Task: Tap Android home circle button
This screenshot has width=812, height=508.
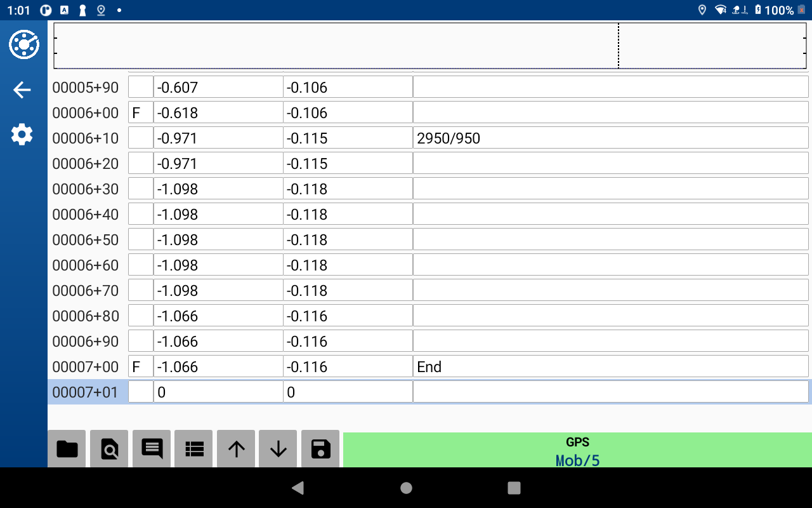Action: 406,488
